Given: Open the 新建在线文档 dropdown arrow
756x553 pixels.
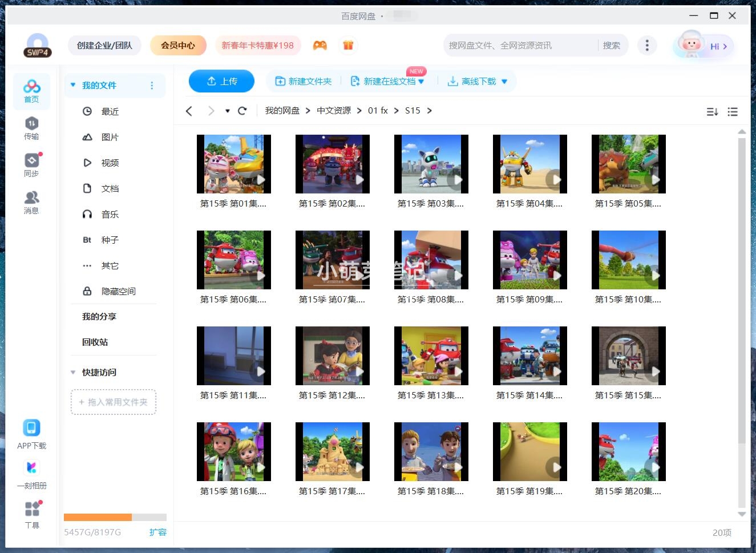Looking at the screenshot, I should coord(421,81).
